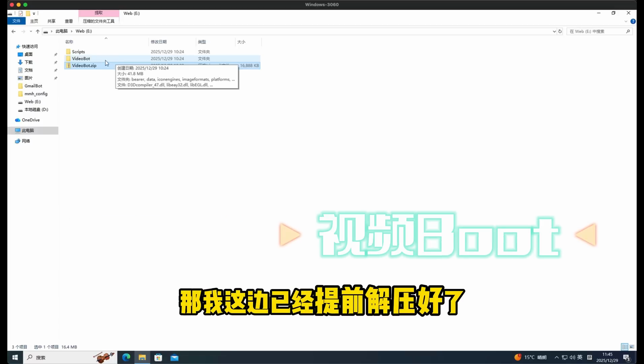Click the 16,888 KB size cell

249,66
